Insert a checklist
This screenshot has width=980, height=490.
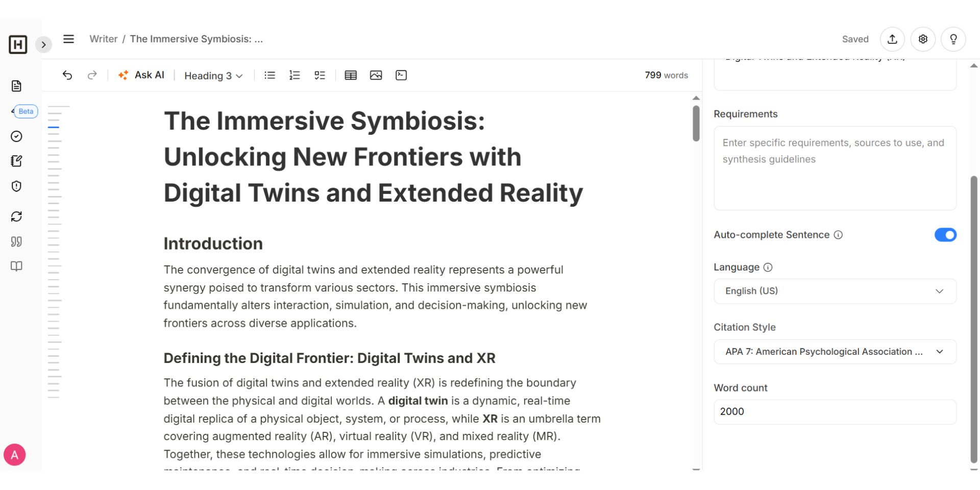tap(320, 76)
